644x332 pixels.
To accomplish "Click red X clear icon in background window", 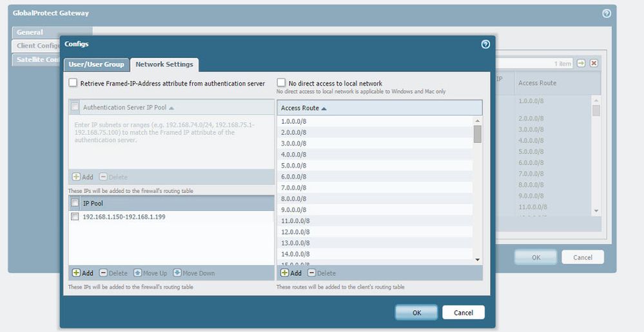I will pos(594,63).
